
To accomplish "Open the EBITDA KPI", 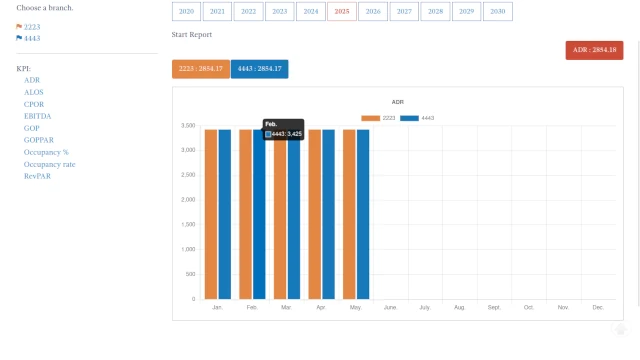I will [x=38, y=116].
